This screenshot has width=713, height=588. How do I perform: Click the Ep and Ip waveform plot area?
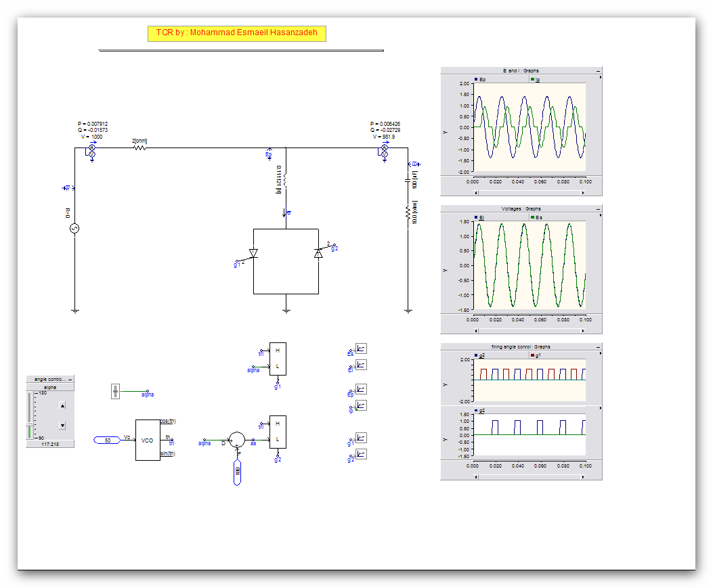click(x=530, y=127)
